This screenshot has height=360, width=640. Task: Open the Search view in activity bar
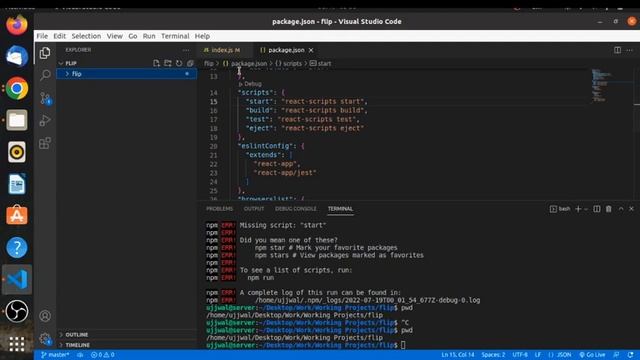click(x=45, y=75)
